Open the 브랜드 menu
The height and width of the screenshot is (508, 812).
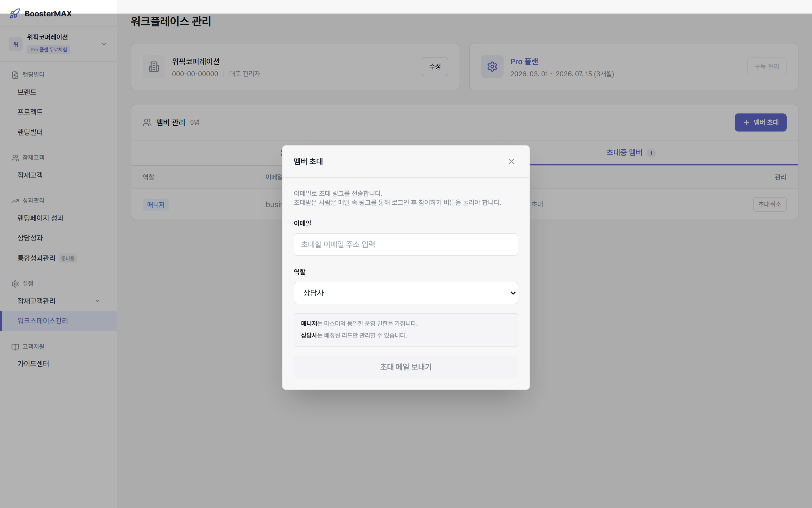[x=27, y=92]
